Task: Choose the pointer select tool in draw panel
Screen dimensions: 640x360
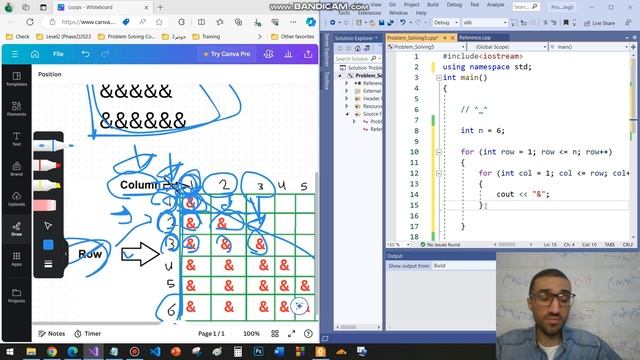Action: click(x=48, y=225)
